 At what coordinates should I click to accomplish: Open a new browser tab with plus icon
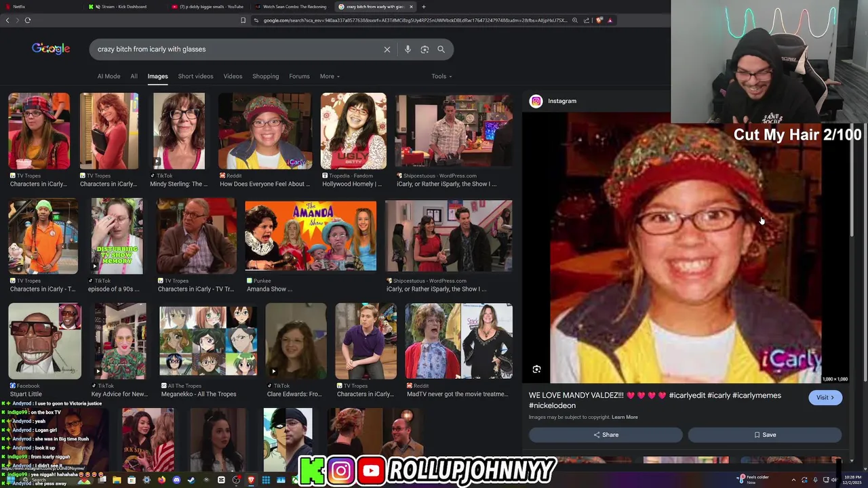point(424,7)
